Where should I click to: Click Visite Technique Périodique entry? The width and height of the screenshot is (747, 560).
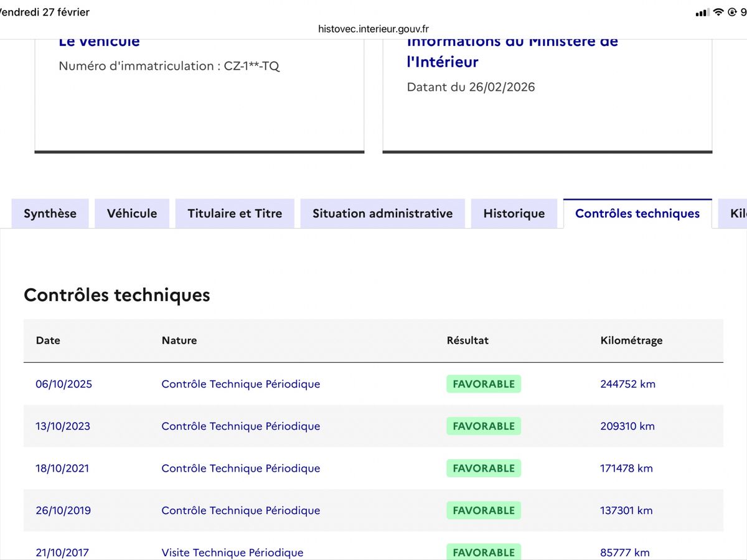coord(233,552)
